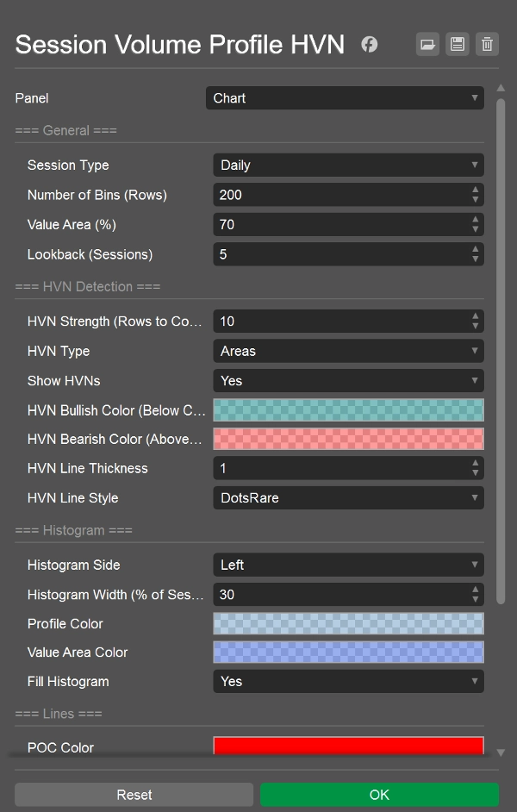517x812 pixels.
Task: Change the Profile Color light blue swatch
Action: point(348,623)
